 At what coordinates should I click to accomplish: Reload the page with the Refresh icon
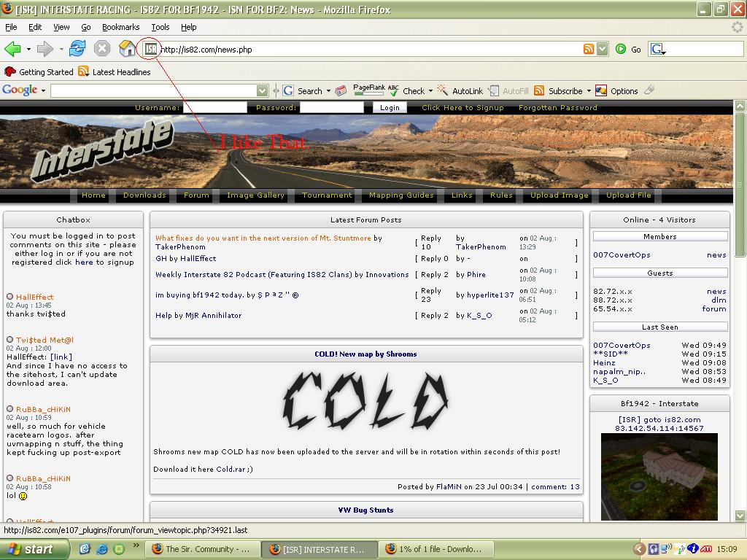click(x=77, y=49)
